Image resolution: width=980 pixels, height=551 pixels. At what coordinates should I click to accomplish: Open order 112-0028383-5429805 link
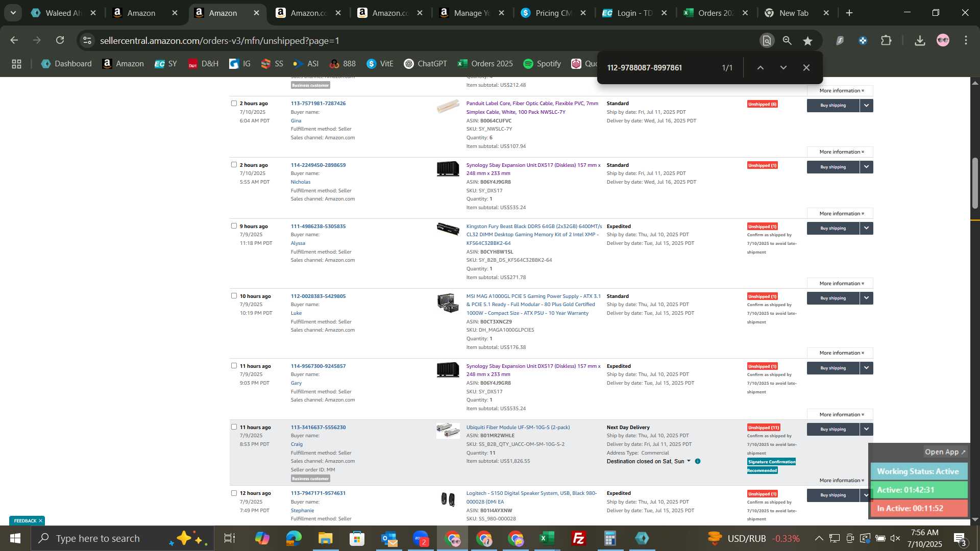318,296
